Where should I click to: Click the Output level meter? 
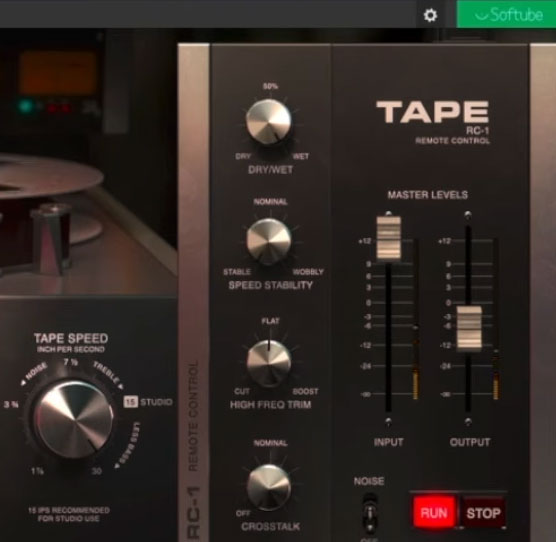(496, 319)
